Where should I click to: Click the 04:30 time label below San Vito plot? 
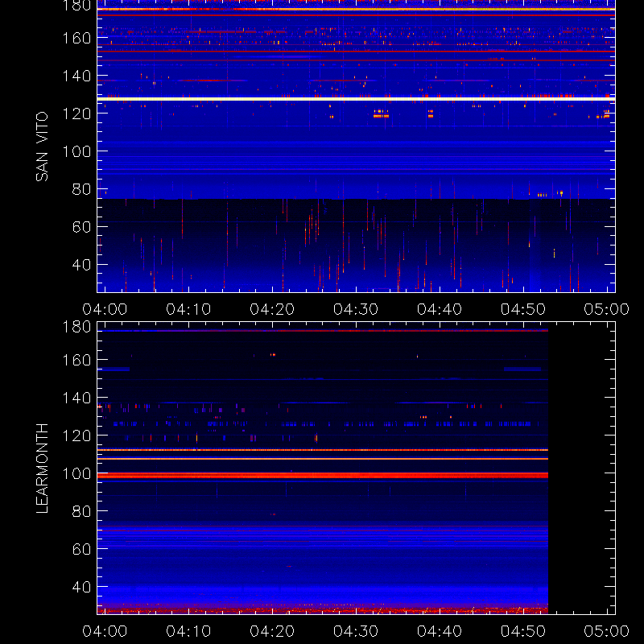click(356, 309)
